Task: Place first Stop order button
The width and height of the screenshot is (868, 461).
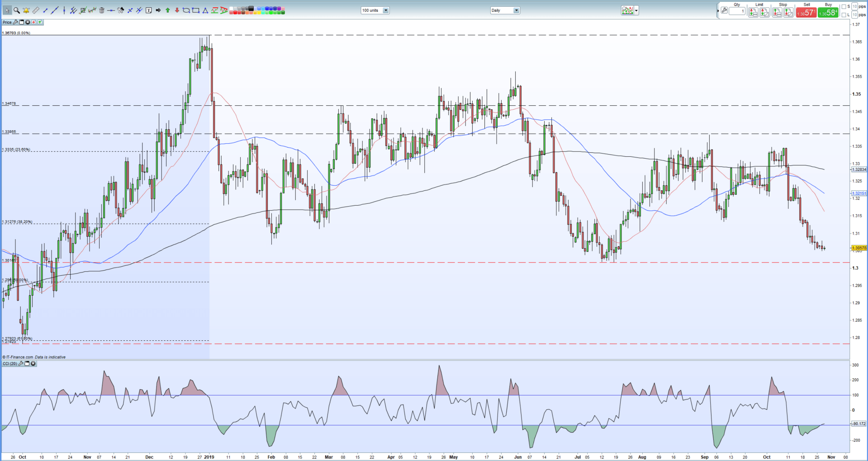Action: coord(777,12)
